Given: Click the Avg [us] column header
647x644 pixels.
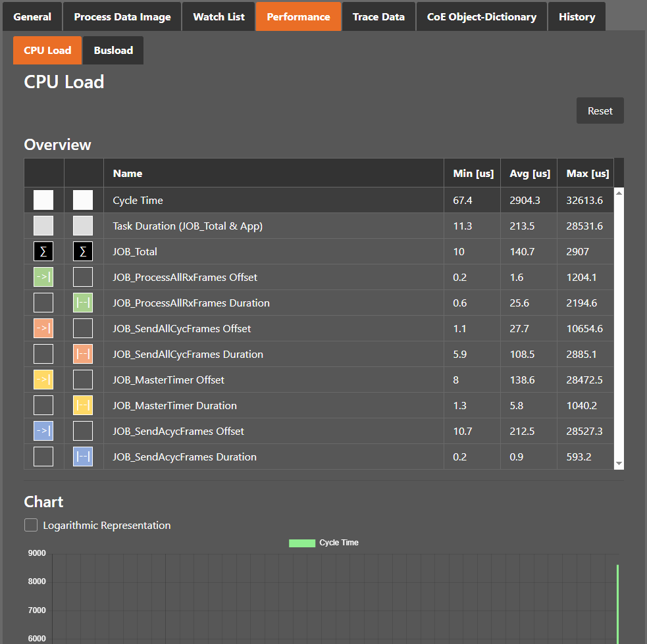Looking at the screenshot, I should 529,173.
